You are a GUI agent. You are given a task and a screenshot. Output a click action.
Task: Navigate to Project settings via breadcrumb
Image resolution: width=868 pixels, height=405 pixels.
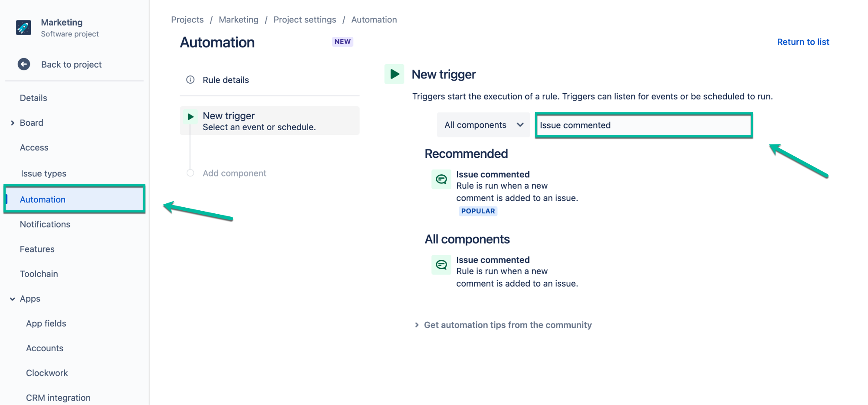click(305, 20)
